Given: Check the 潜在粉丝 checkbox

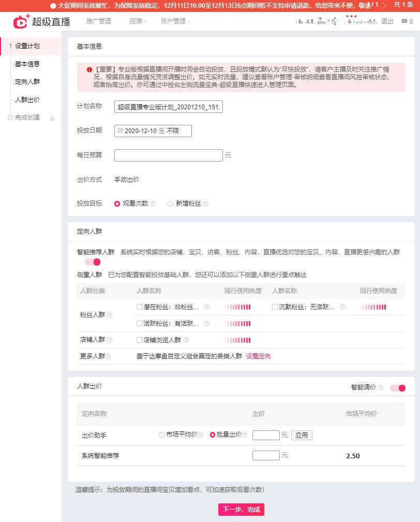Looking at the screenshot, I should (x=139, y=307).
